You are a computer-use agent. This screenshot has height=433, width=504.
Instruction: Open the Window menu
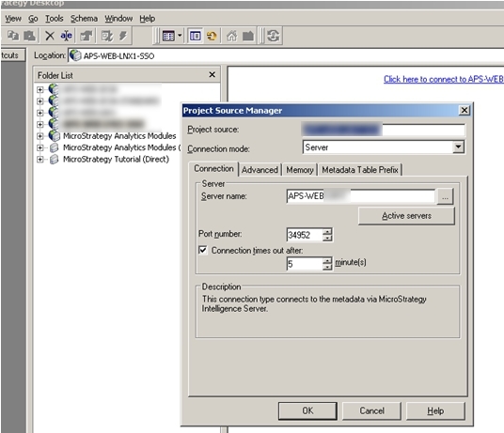click(118, 19)
